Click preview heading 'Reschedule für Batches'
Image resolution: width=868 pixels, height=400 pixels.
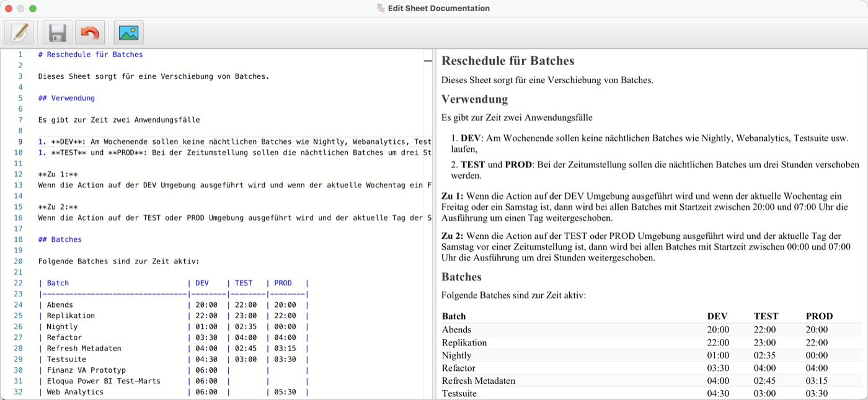pos(508,61)
